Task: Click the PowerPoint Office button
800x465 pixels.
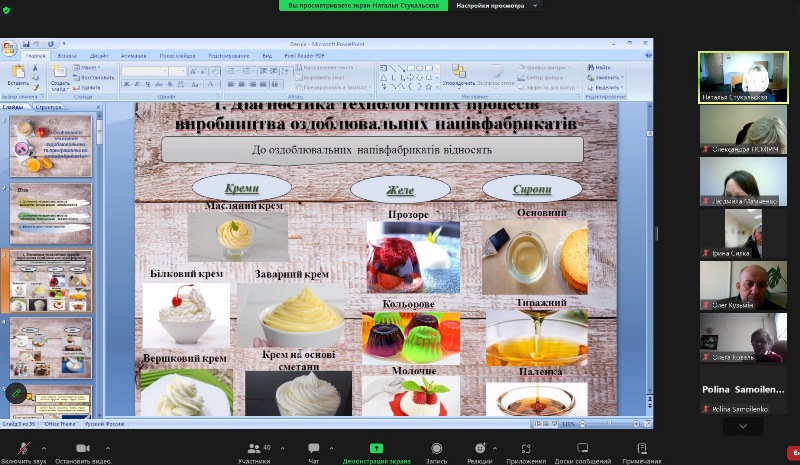Action: coord(9,49)
